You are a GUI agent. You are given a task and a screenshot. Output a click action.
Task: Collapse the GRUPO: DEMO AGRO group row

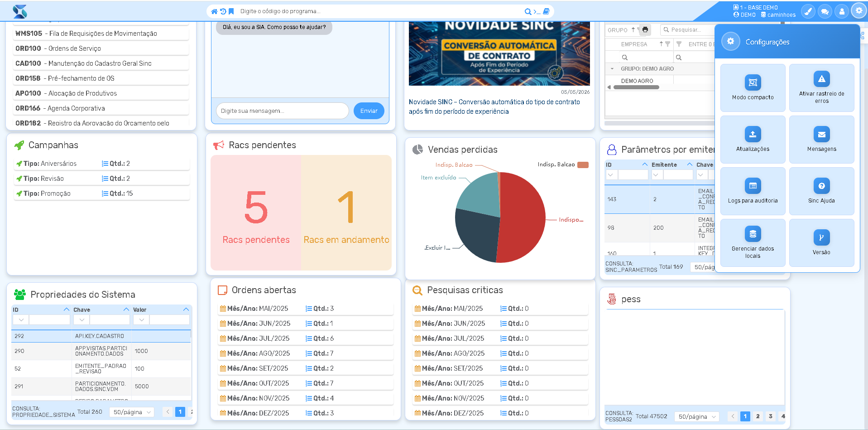pyautogui.click(x=612, y=69)
